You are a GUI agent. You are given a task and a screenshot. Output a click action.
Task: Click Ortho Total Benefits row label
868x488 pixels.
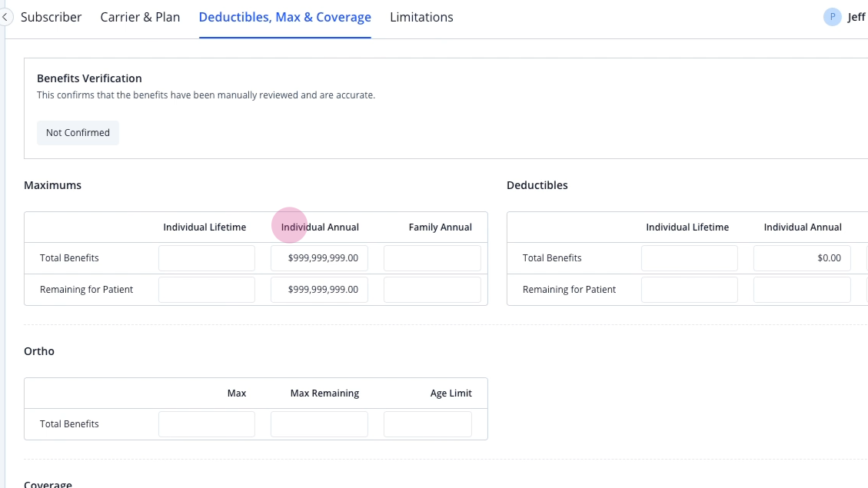click(69, 423)
